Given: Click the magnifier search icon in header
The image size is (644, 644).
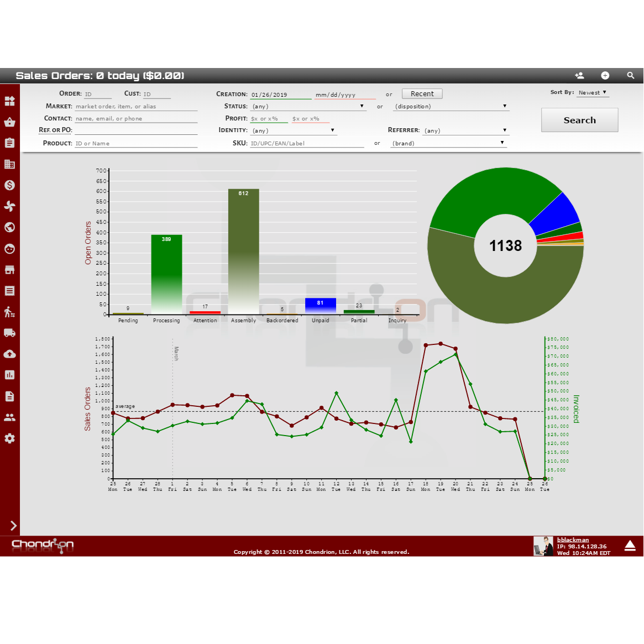Looking at the screenshot, I should click(x=630, y=76).
